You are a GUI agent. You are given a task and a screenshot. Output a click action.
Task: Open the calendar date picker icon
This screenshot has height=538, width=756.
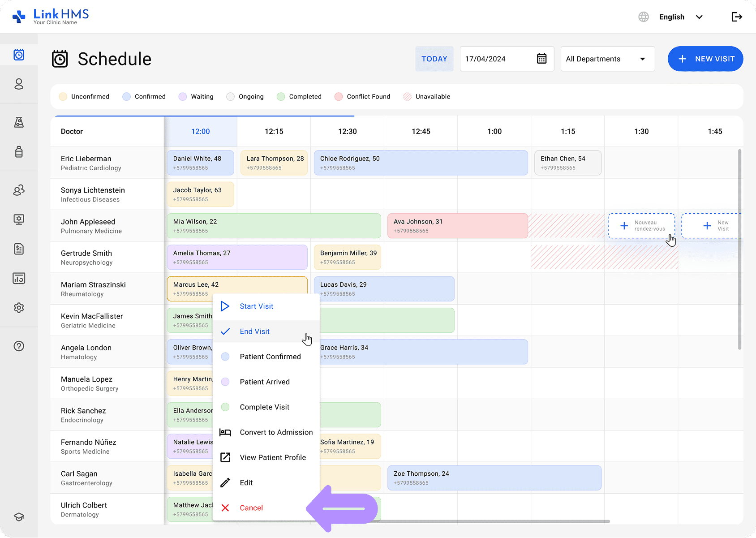(541, 59)
